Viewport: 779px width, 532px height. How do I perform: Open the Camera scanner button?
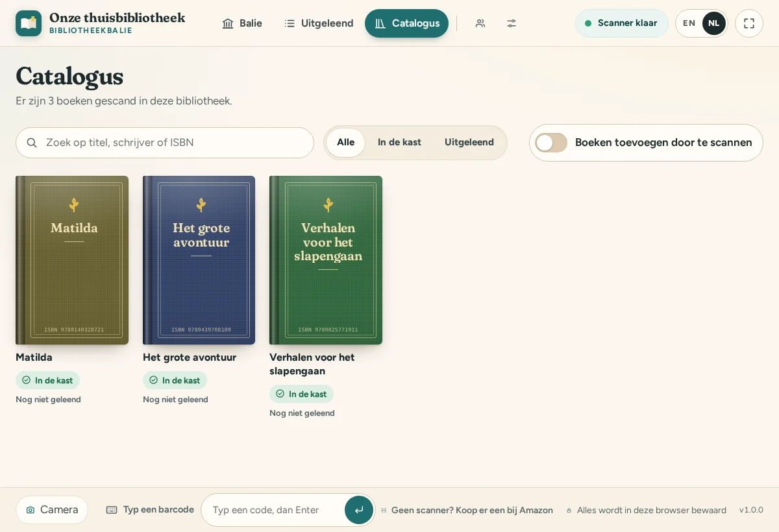pyautogui.click(x=52, y=510)
